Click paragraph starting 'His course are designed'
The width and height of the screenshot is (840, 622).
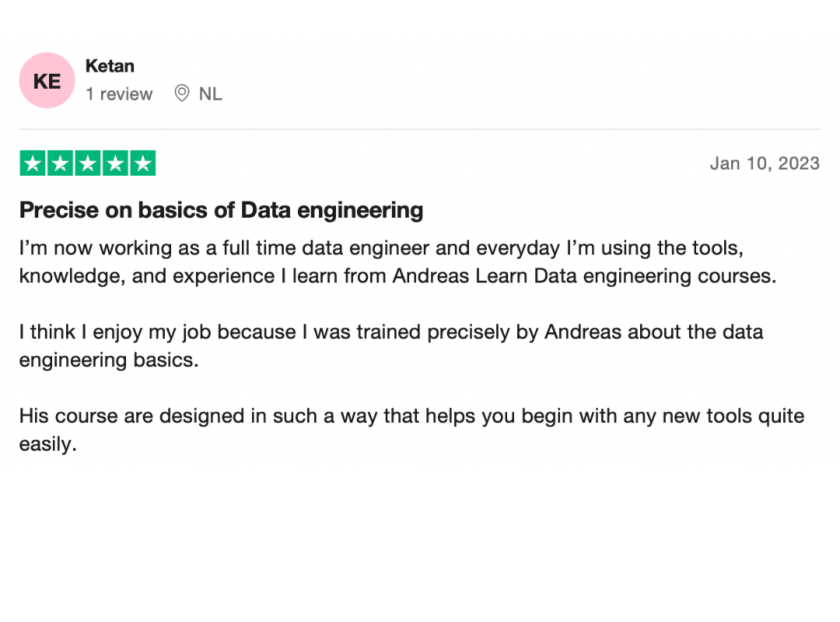pyautogui.click(x=411, y=430)
